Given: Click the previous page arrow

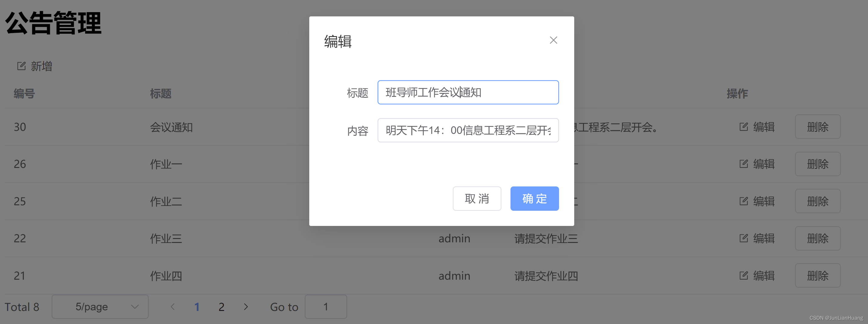Looking at the screenshot, I should click(x=172, y=306).
